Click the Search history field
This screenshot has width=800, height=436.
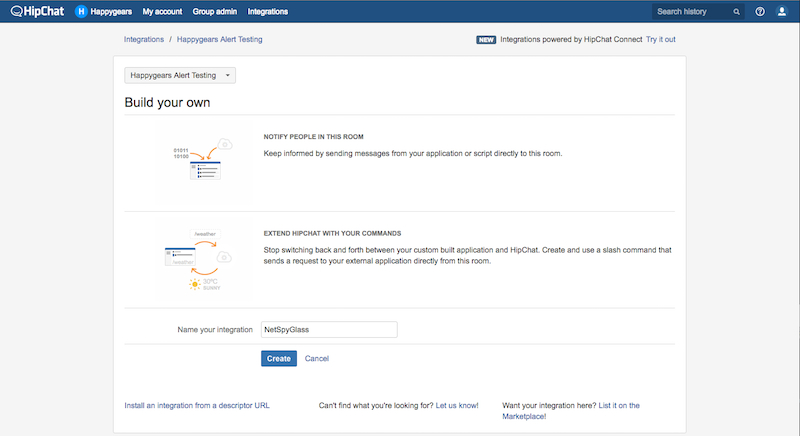[x=697, y=12]
